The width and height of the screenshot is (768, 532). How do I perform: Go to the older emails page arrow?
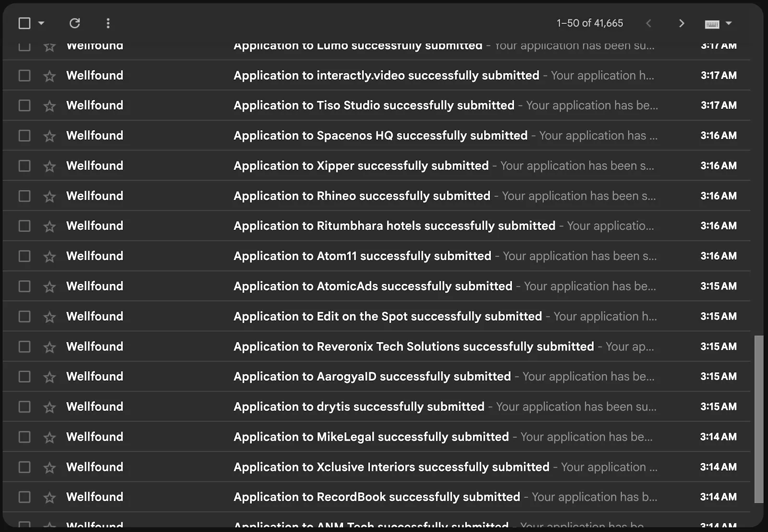pyautogui.click(x=681, y=23)
